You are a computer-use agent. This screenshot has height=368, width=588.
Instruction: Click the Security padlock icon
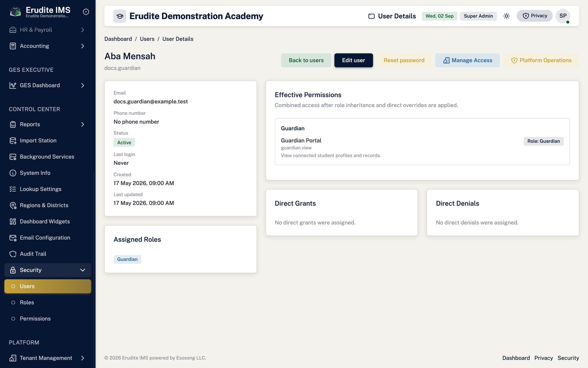pos(13,270)
